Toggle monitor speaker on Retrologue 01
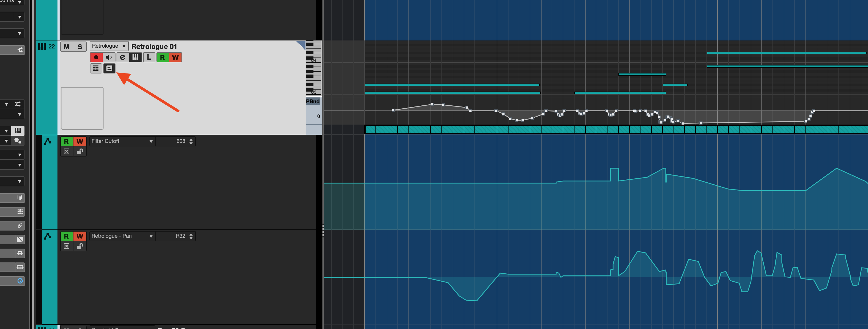This screenshot has height=329, width=868. tap(109, 57)
